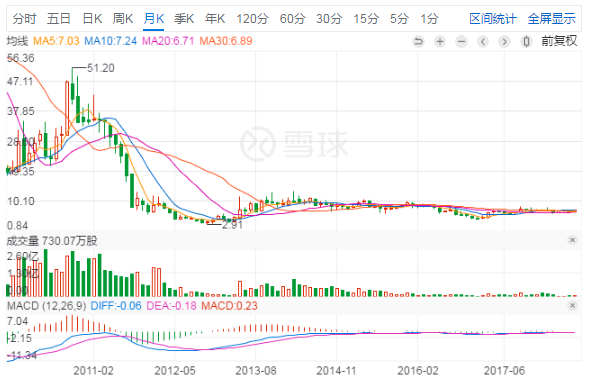Select the 周K weekly chart tab
590x384 pixels.
[x=123, y=18]
